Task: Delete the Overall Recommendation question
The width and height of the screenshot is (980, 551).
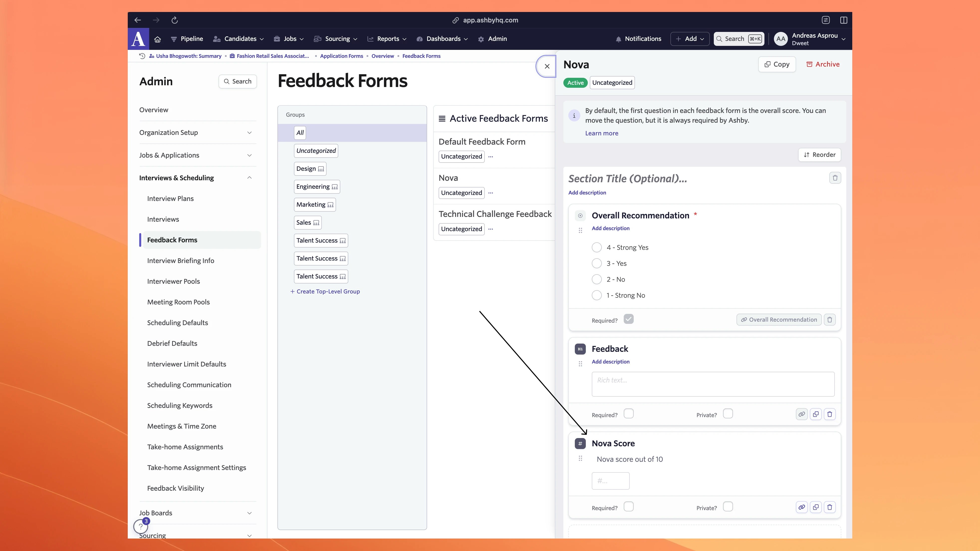Action: pos(830,319)
